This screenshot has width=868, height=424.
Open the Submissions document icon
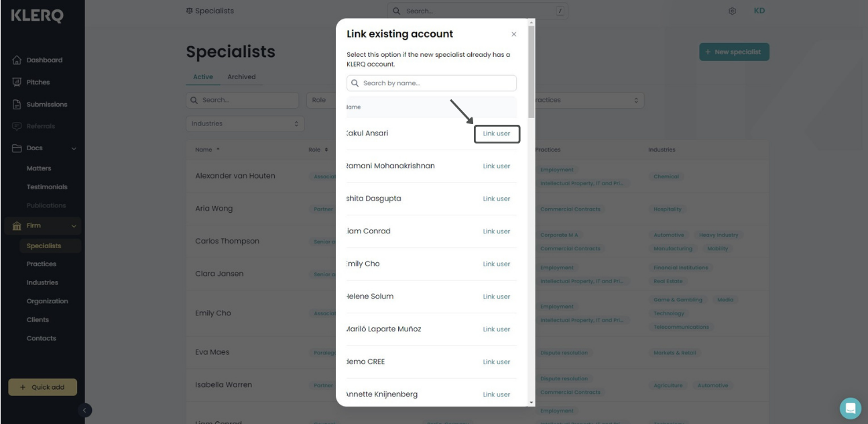(17, 104)
